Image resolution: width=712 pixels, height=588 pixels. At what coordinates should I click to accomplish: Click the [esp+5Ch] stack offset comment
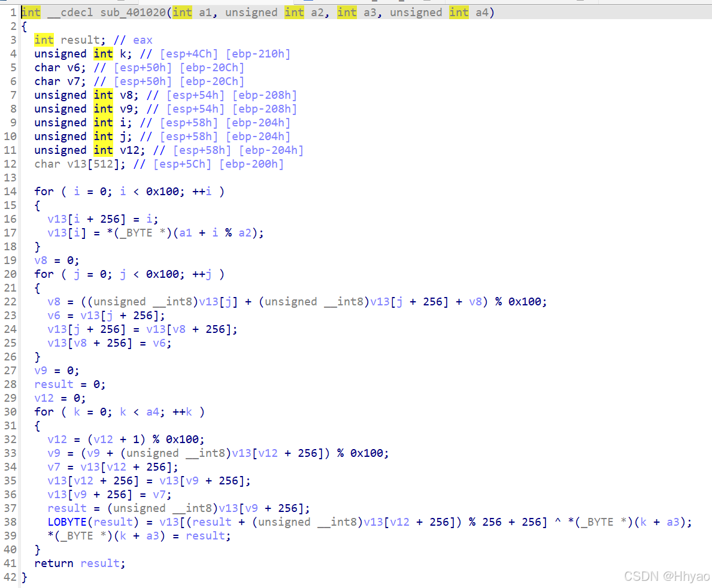point(182,164)
